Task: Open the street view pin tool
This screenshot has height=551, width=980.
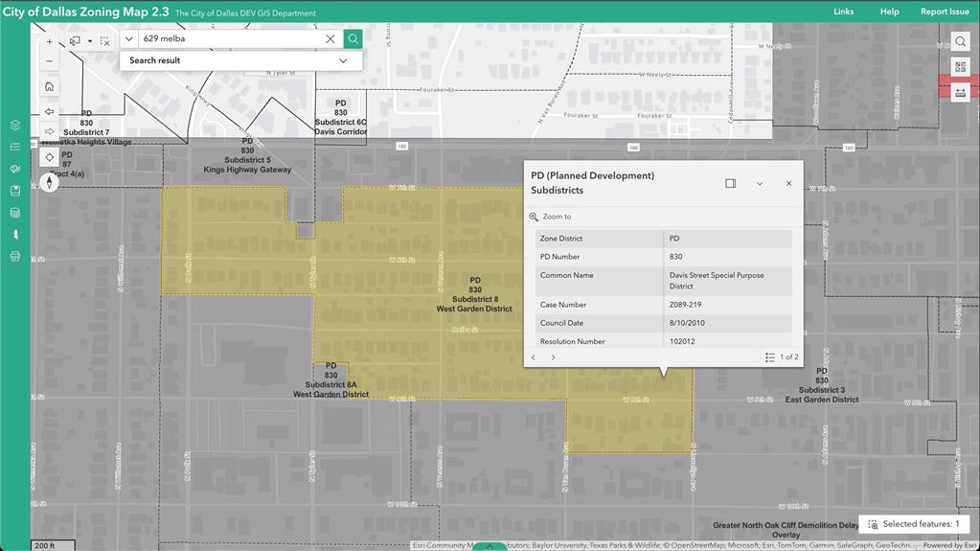Action: point(15,235)
